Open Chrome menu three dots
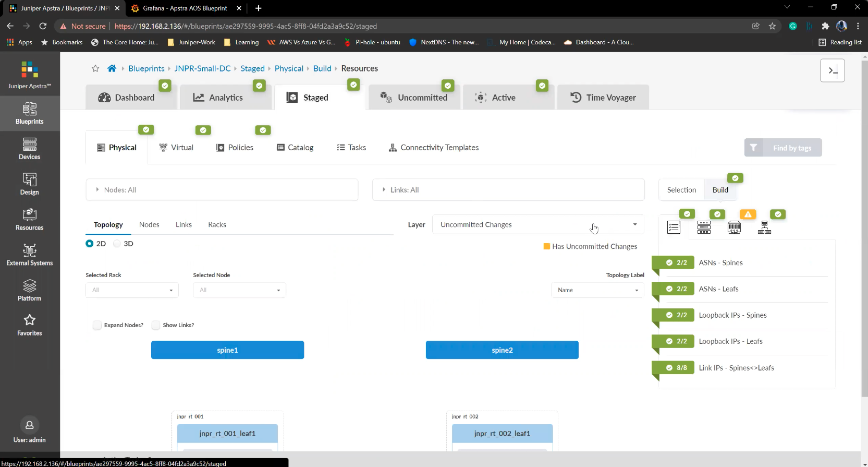The height and width of the screenshot is (467, 868). coord(858,26)
